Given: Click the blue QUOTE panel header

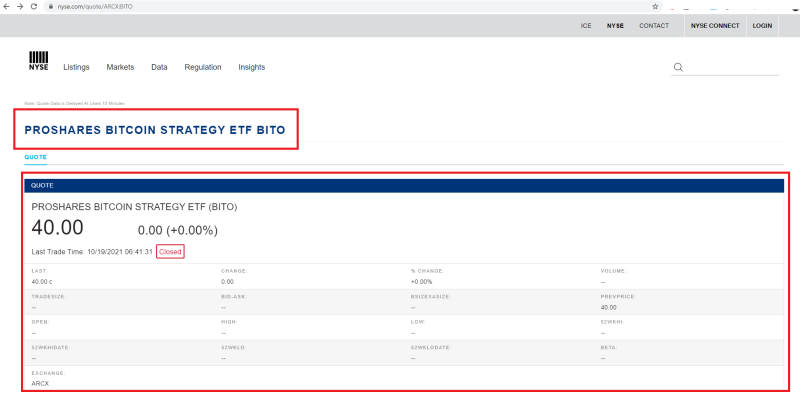Looking at the screenshot, I should (x=404, y=186).
